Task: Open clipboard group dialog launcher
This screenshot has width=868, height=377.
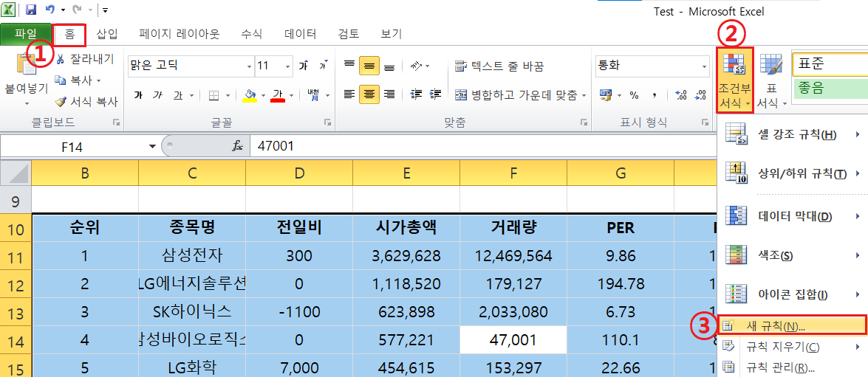Action: [116, 122]
